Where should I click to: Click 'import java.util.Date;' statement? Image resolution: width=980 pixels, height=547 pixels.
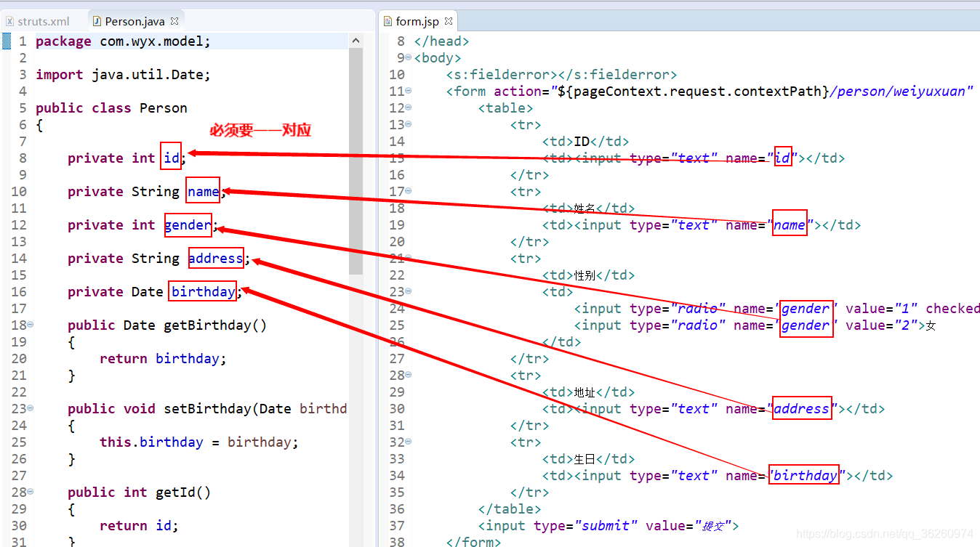(x=123, y=75)
